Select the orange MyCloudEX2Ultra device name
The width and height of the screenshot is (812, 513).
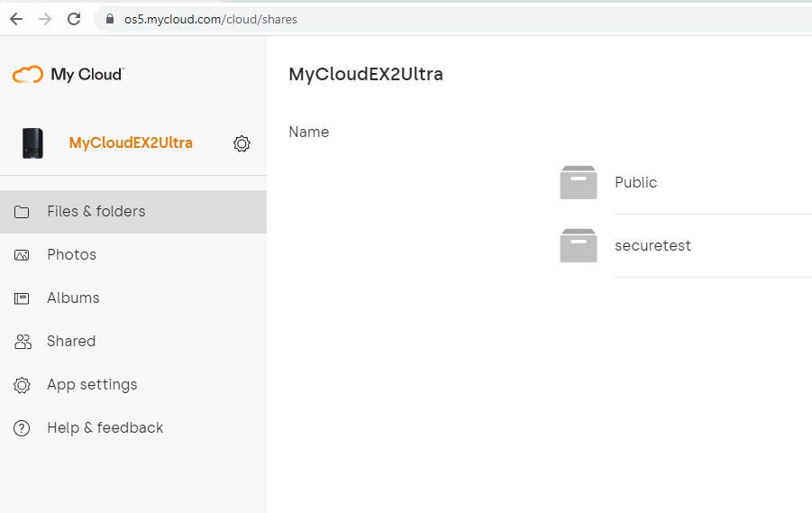[131, 143]
